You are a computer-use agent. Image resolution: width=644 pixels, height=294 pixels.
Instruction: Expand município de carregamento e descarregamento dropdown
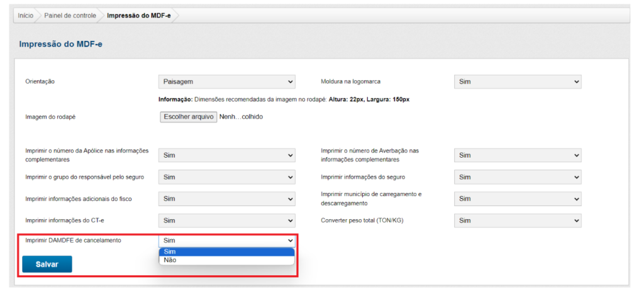(517, 199)
